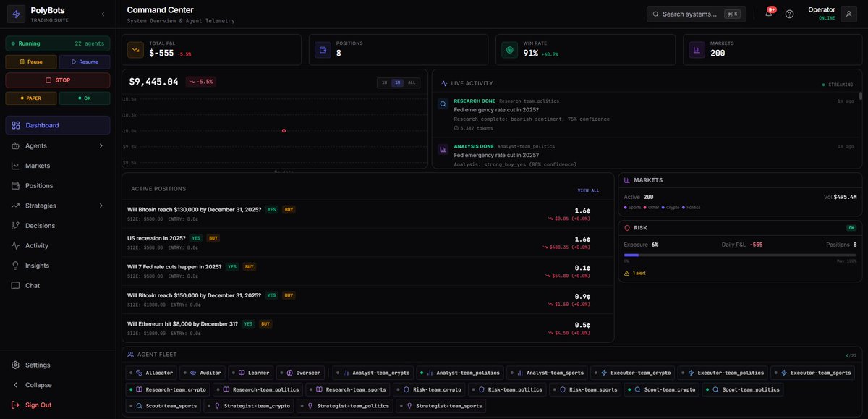This screenshot has height=419, width=868.
Task: Click the Sports legend dot in Markets
Action: [626, 208]
